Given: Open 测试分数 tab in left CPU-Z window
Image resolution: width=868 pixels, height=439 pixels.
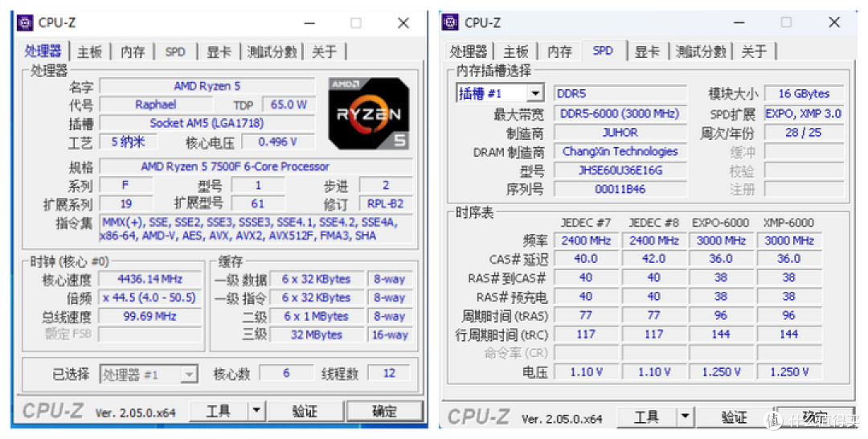Looking at the screenshot, I should [x=272, y=51].
